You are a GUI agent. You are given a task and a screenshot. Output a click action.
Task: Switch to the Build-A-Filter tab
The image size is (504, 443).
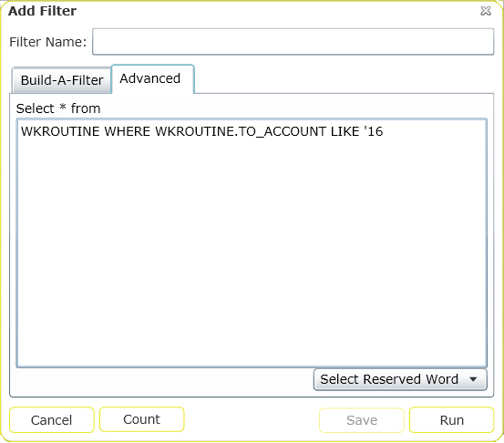pyautogui.click(x=62, y=80)
